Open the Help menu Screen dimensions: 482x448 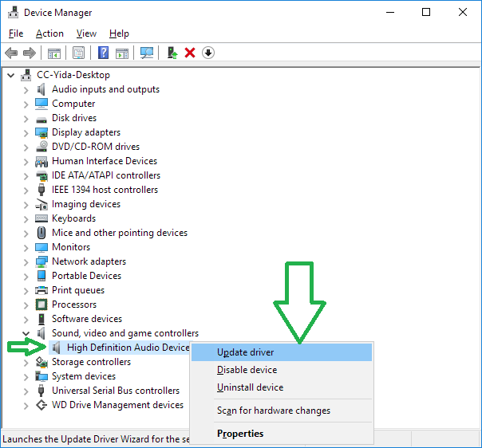[119, 33]
